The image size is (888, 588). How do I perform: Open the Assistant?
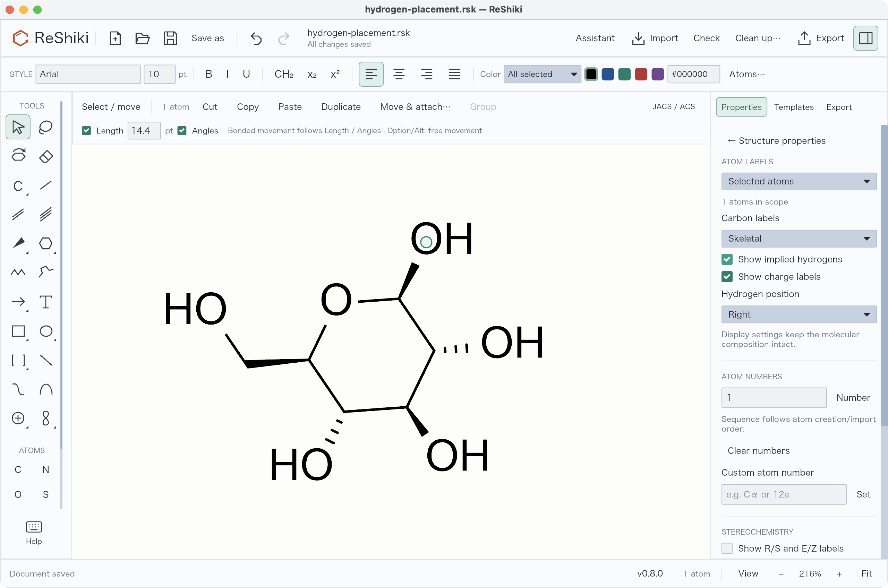tap(595, 38)
